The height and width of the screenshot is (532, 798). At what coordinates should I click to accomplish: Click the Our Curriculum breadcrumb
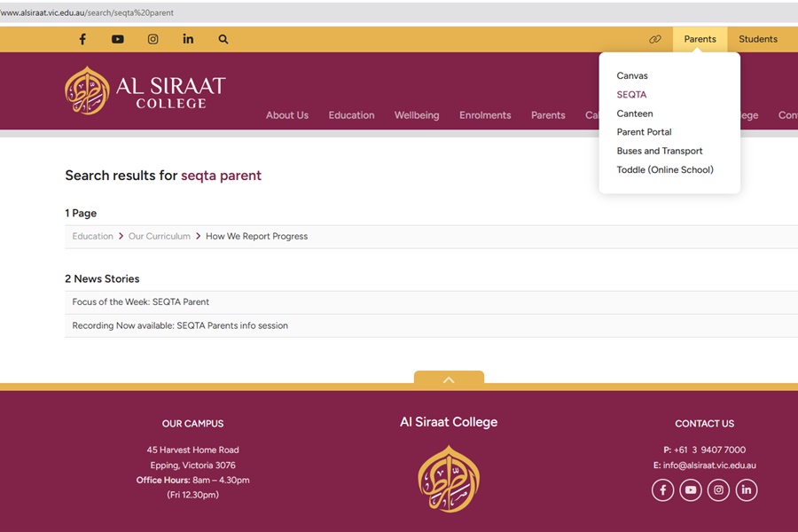(160, 236)
